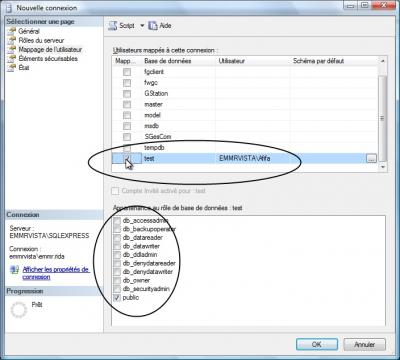The height and width of the screenshot is (360, 400).
Task: Check the GStation database mapping
Action: 127,94
